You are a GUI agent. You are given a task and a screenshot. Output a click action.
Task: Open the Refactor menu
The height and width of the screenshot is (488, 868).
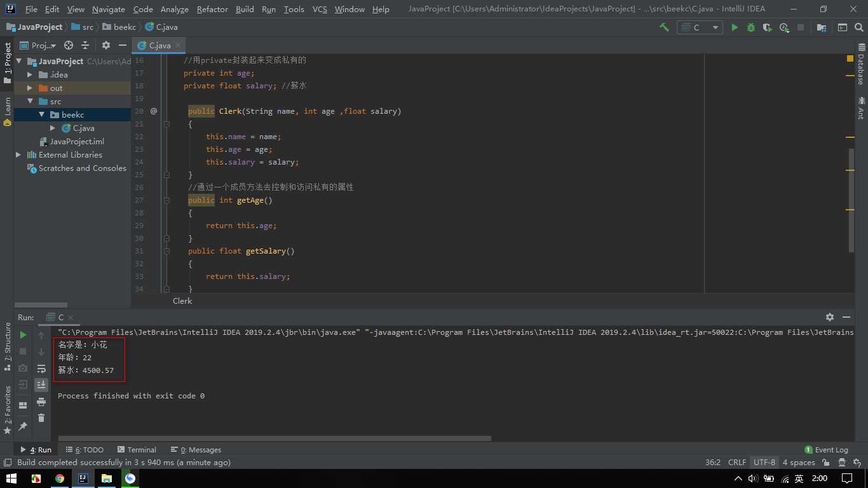pyautogui.click(x=212, y=9)
